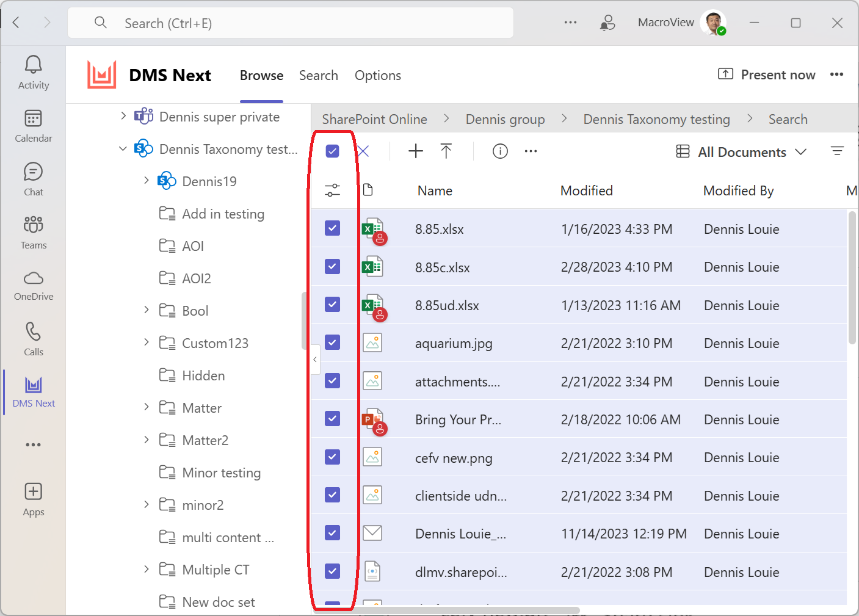859x616 pixels.
Task: Click the PowerPoint icon for Bring Your Pr...
Action: pyautogui.click(x=374, y=421)
